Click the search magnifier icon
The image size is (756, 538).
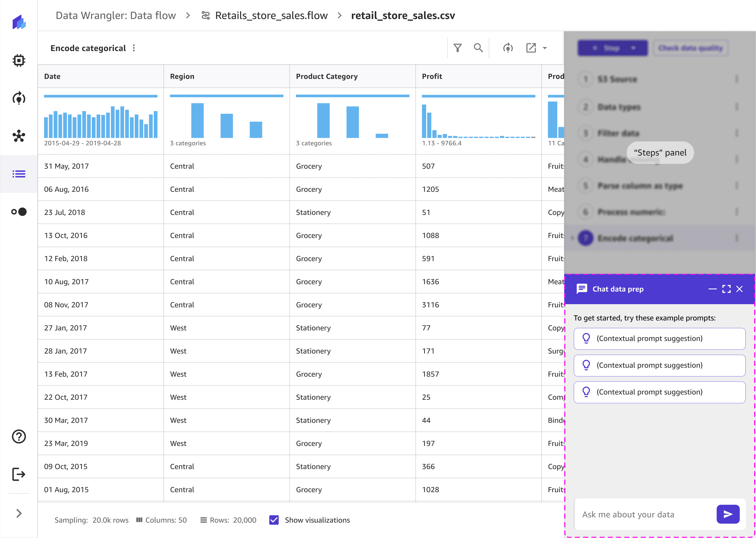pyautogui.click(x=478, y=48)
